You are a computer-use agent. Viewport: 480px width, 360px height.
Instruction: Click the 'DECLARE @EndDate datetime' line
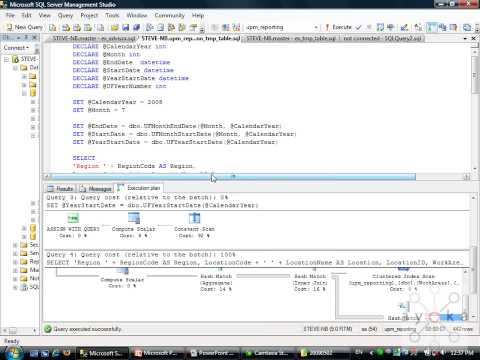121,62
